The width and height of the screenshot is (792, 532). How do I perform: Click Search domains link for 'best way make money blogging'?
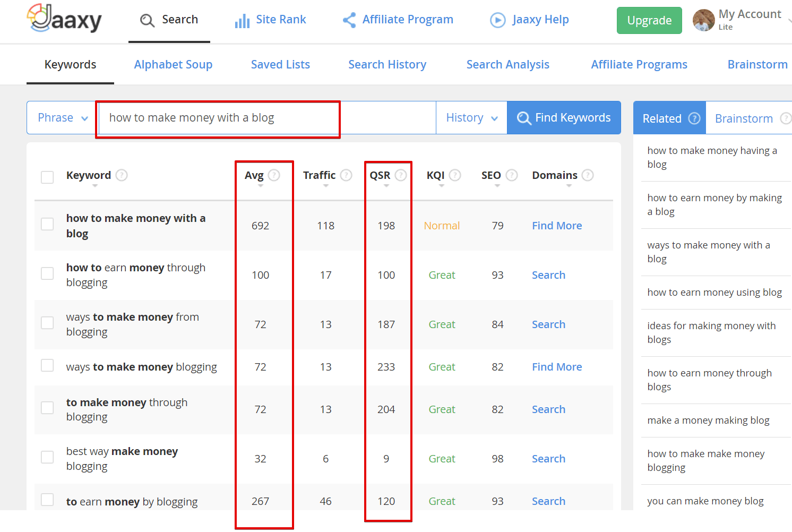point(548,459)
